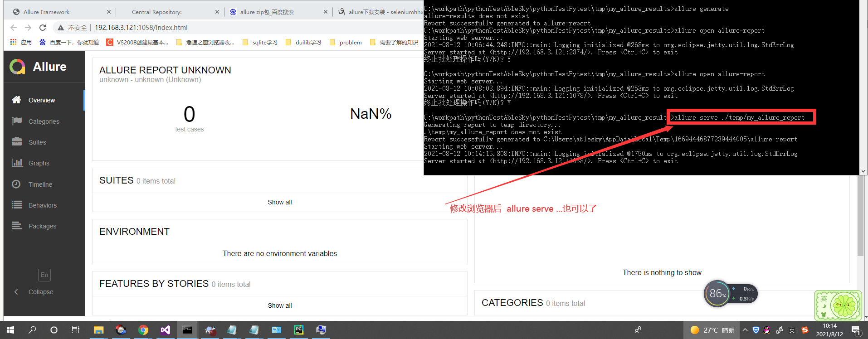Viewport: 868px width, 339px height.
Task: Click the Categories flag icon
Action: coord(17,121)
